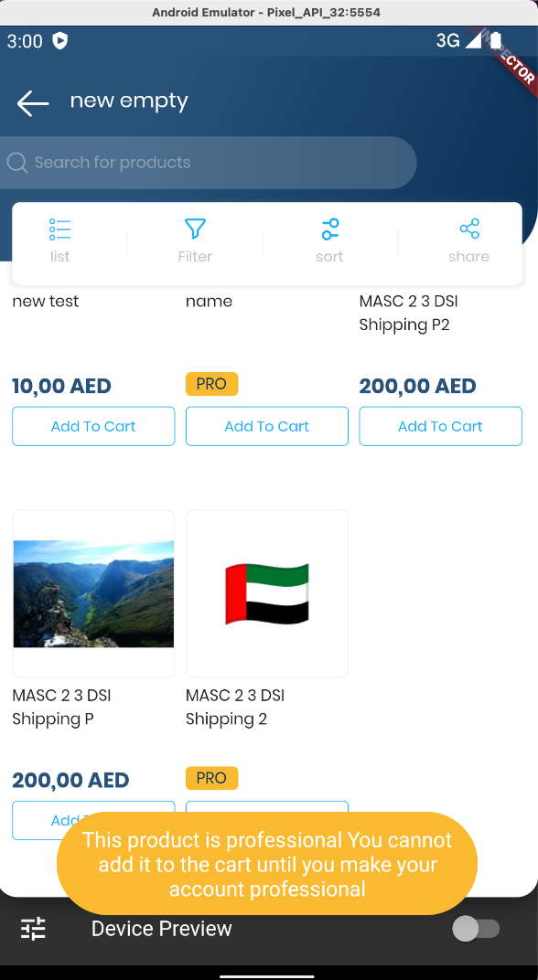Add MASC 2 3 DSI Shipping P2 to cart

[440, 426]
